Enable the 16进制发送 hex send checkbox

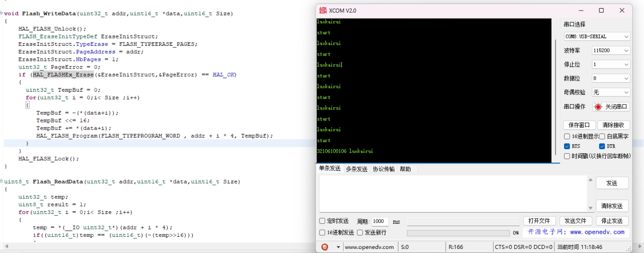click(x=323, y=232)
